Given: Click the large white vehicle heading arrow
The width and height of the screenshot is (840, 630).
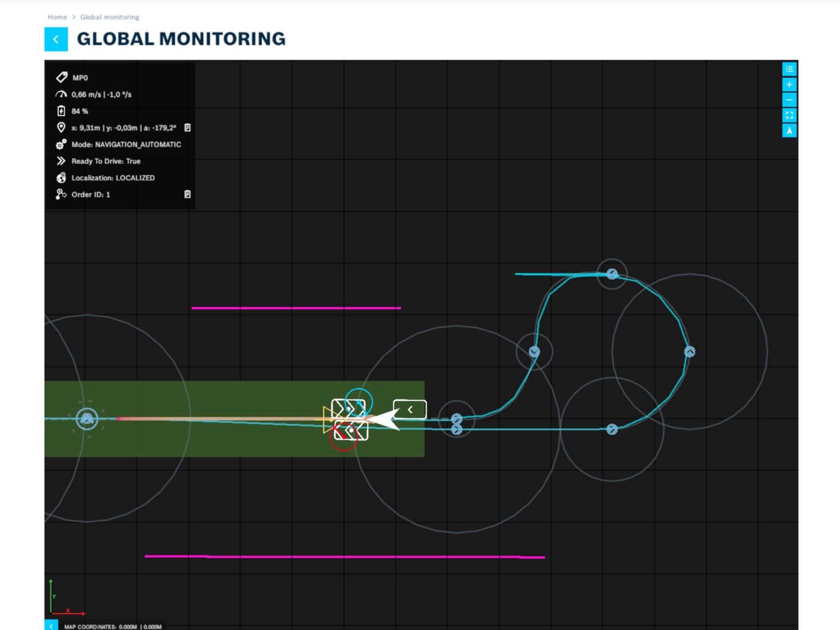Looking at the screenshot, I should coord(385,419).
